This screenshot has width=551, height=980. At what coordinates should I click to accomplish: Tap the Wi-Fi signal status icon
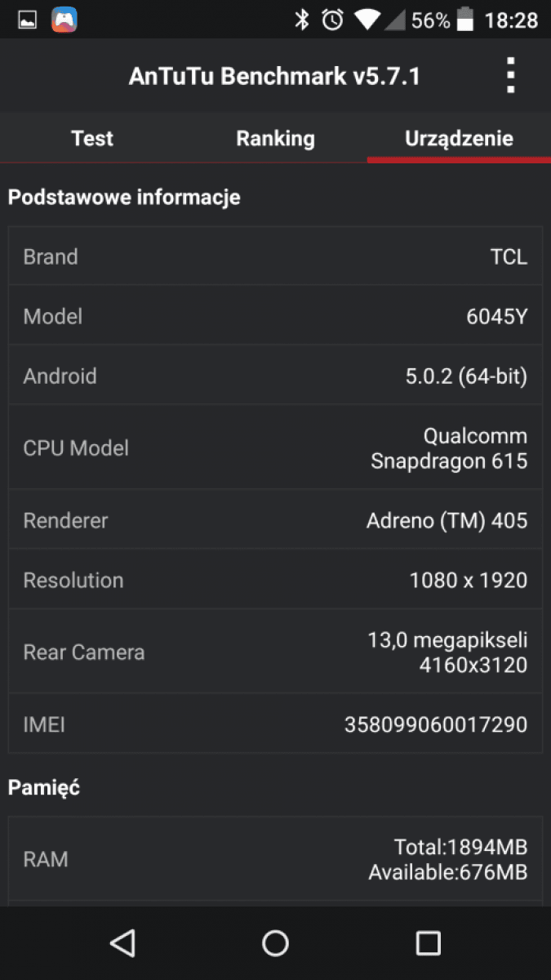point(367,20)
